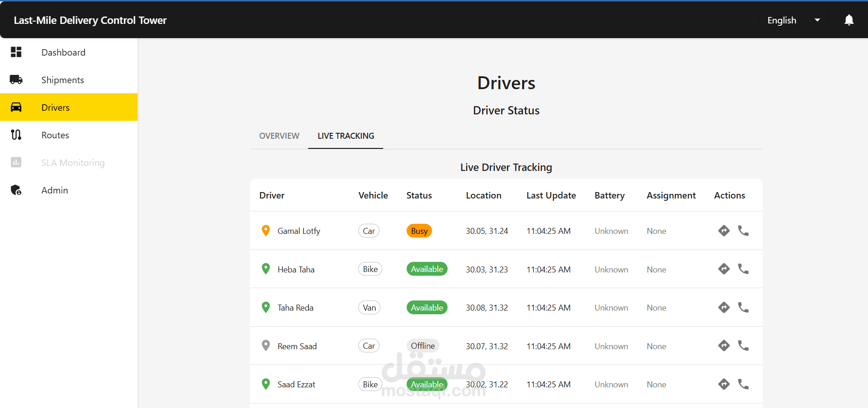Click Taha Reda's green location pin
This screenshot has width=868, height=408.
click(265, 307)
